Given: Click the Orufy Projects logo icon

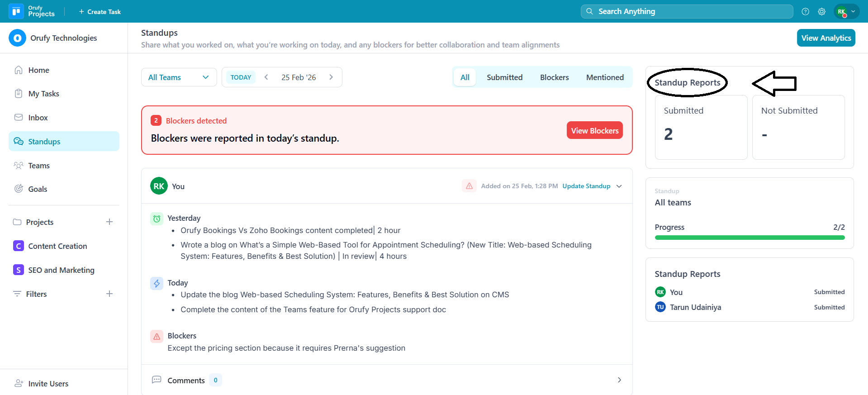Looking at the screenshot, I should (x=16, y=11).
